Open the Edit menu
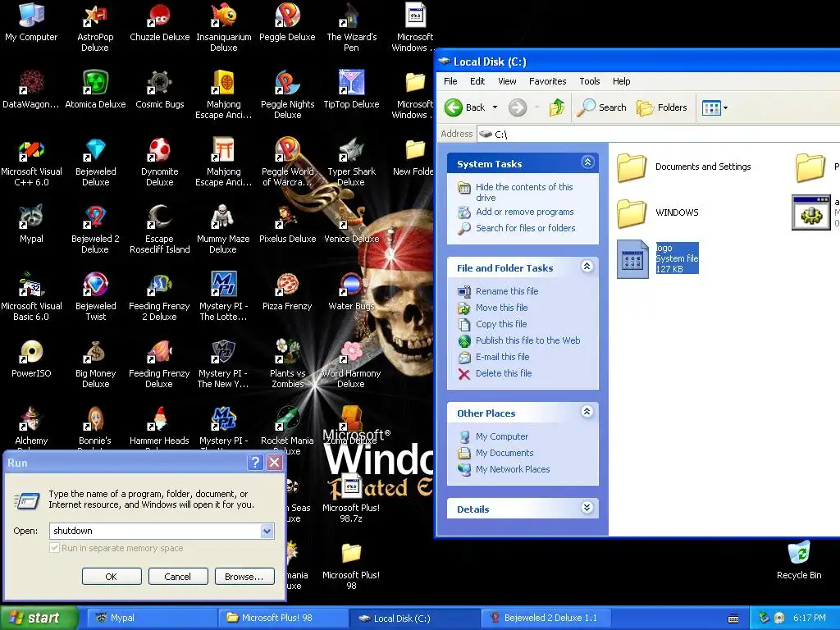 point(477,81)
